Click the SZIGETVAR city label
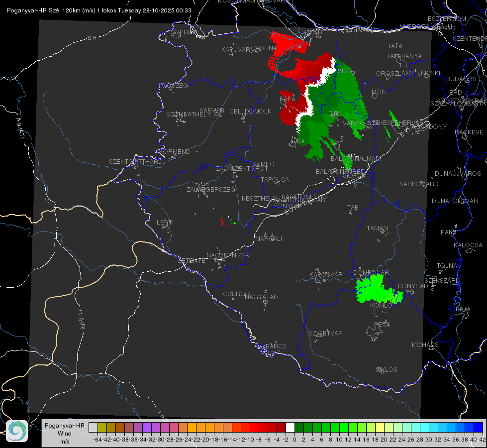487x448 pixels. pyautogui.click(x=326, y=334)
